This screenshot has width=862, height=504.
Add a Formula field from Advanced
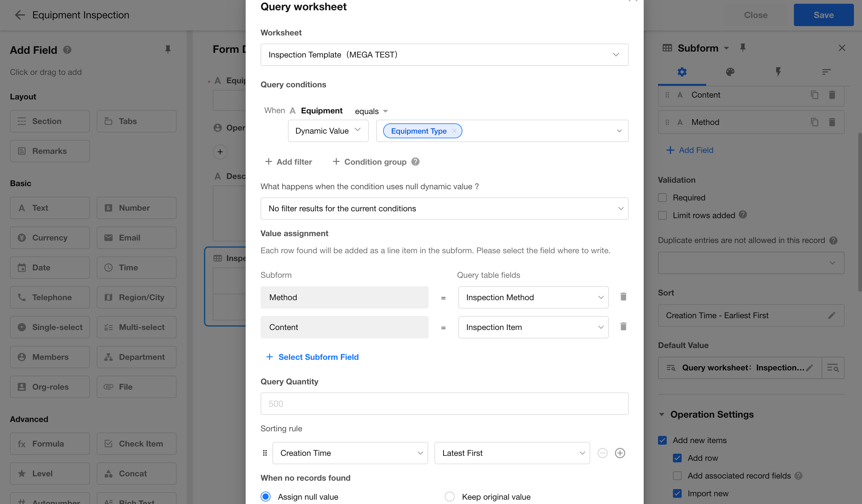tap(50, 443)
